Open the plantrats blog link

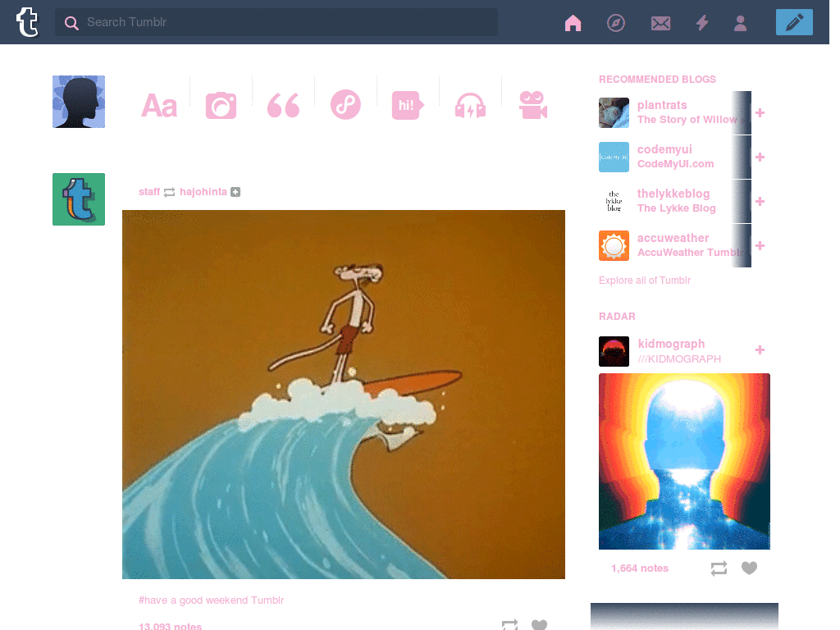[662, 105]
